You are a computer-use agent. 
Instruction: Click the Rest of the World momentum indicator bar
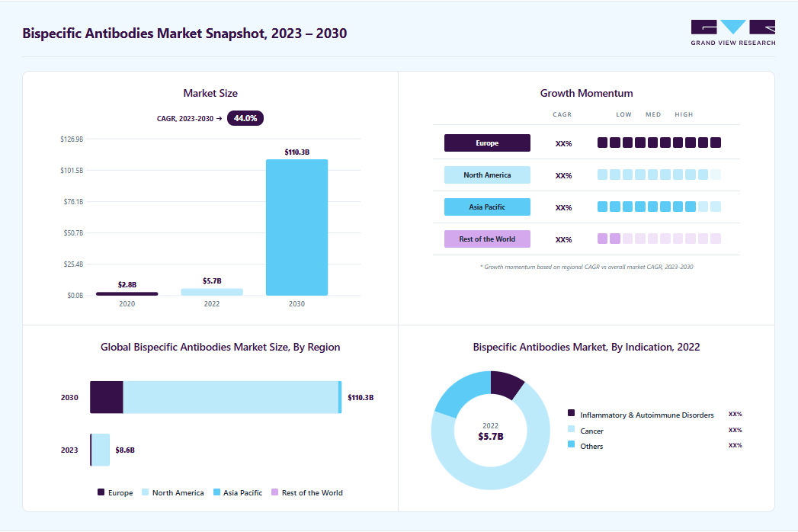click(659, 239)
